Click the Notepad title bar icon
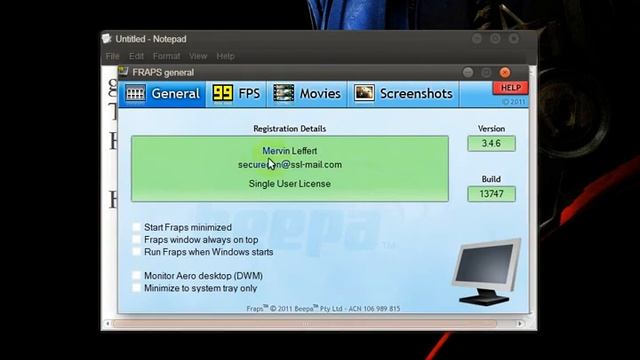640x360 pixels. [107, 38]
